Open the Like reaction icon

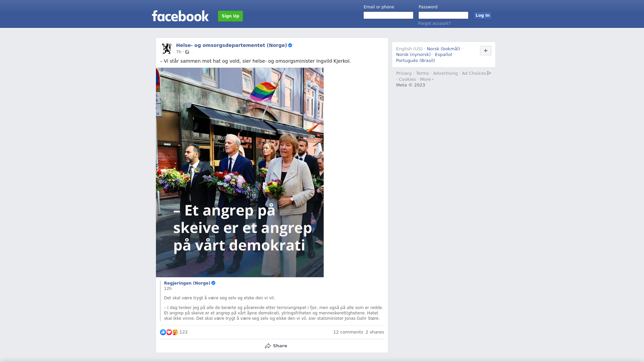click(x=163, y=332)
